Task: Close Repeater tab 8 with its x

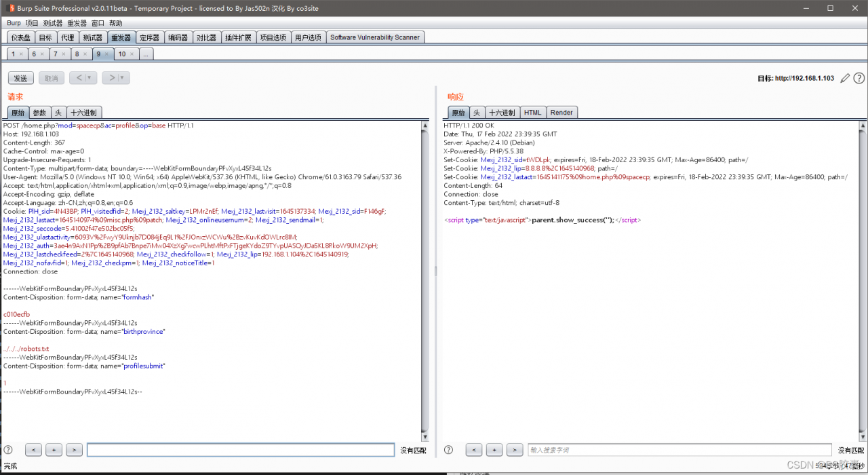Action: pos(85,54)
